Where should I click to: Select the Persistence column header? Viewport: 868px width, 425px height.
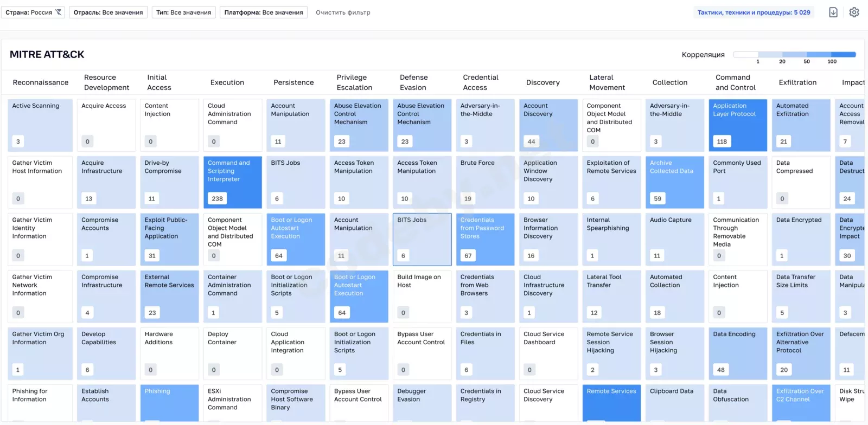point(293,82)
